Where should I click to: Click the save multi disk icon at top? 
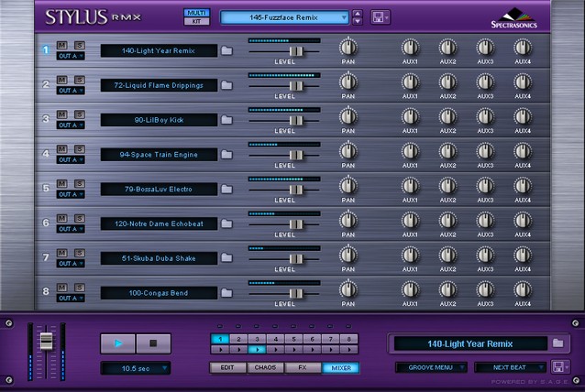pos(380,17)
